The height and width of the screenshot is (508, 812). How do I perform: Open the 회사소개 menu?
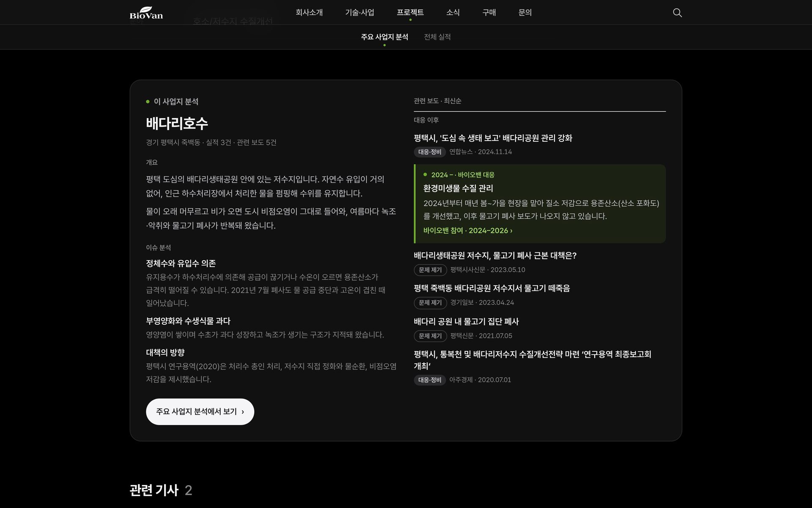coord(309,13)
